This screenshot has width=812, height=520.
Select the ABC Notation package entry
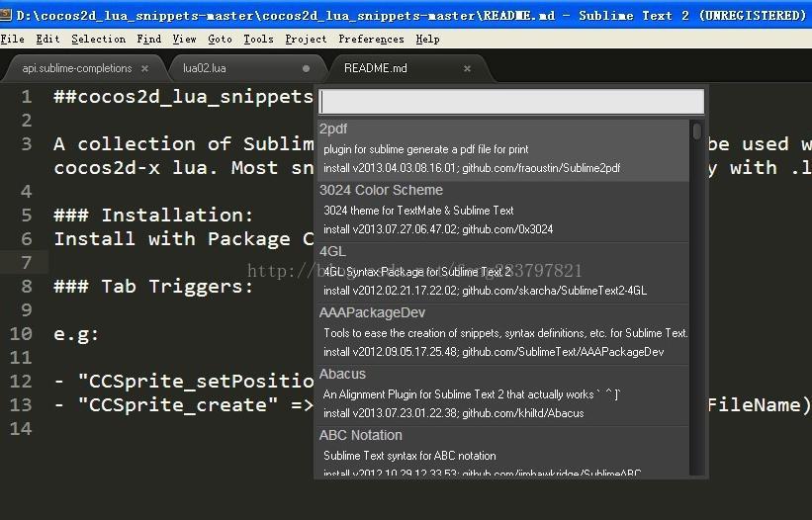(x=503, y=451)
